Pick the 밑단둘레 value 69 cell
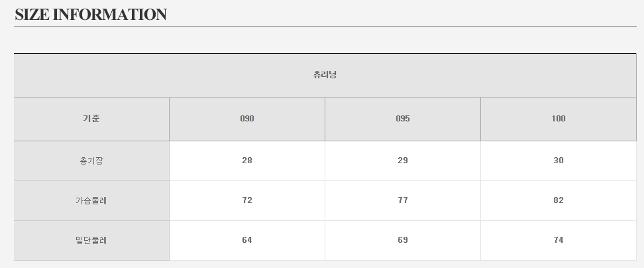 pyautogui.click(x=403, y=240)
